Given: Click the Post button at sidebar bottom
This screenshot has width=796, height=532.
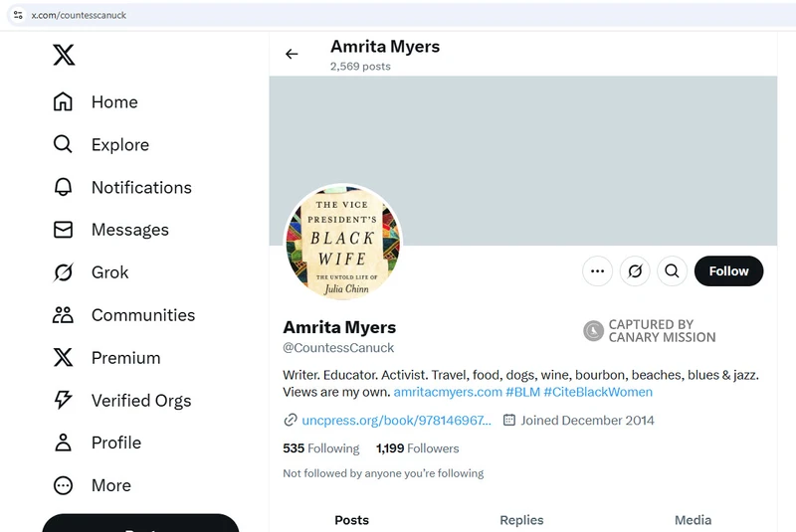Looking at the screenshot, I should 140,523.
